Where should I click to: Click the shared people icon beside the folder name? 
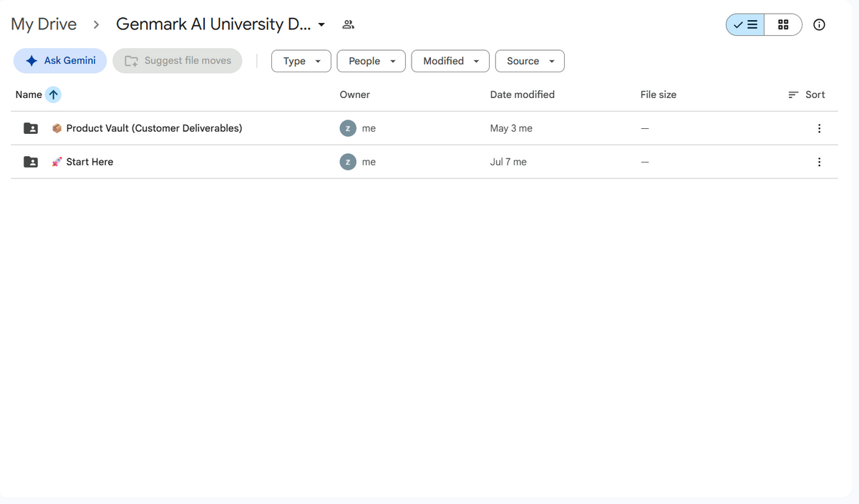[348, 24]
